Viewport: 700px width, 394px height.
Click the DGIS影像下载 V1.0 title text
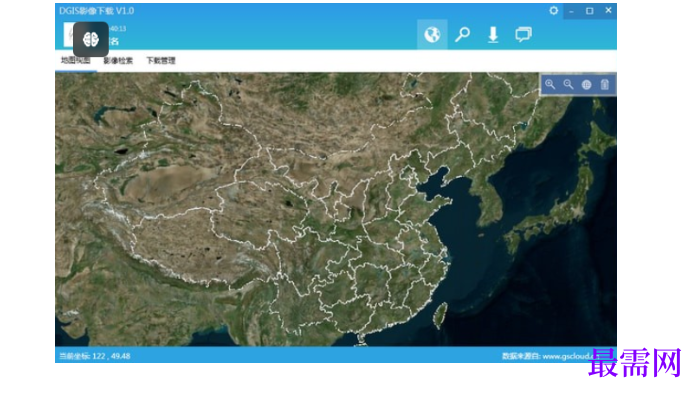96,11
